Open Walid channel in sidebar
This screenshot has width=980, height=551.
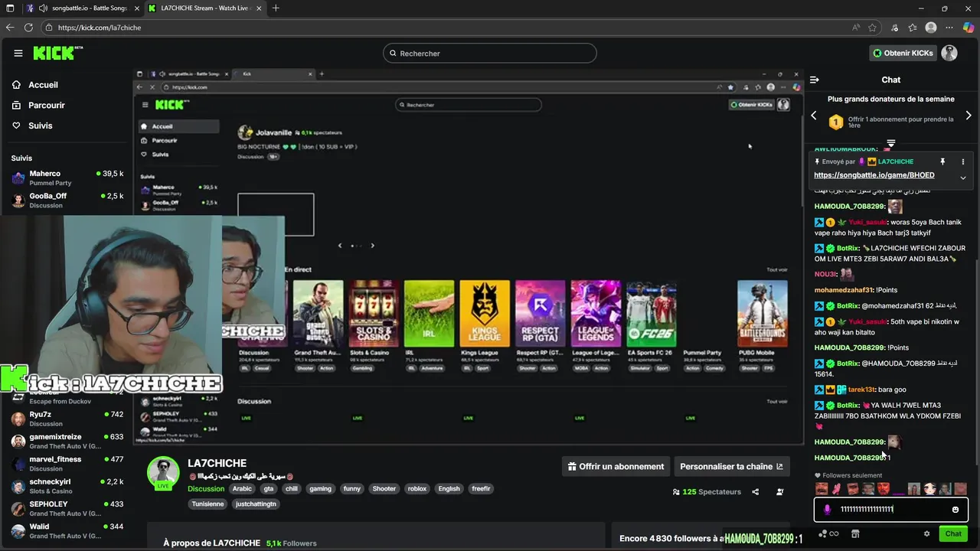click(x=67, y=531)
